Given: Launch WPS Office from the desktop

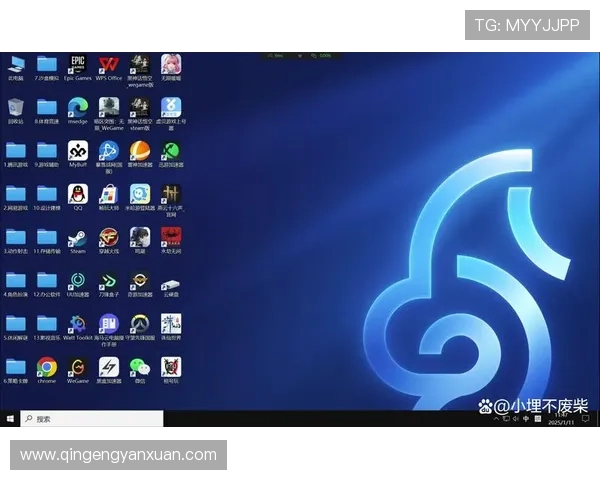Looking at the screenshot, I should 109,64.
